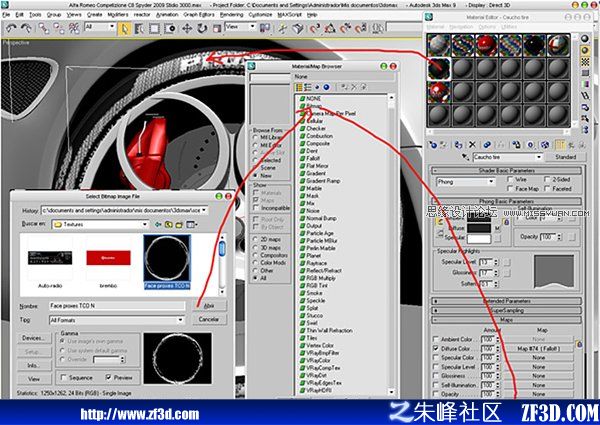
Task: Activate Select and Scale tool
Action: (x=217, y=29)
